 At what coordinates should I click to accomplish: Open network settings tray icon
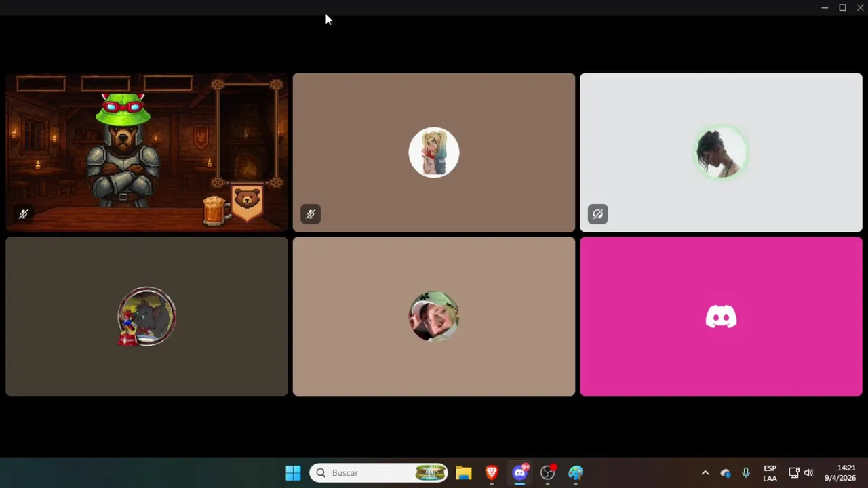(794, 473)
